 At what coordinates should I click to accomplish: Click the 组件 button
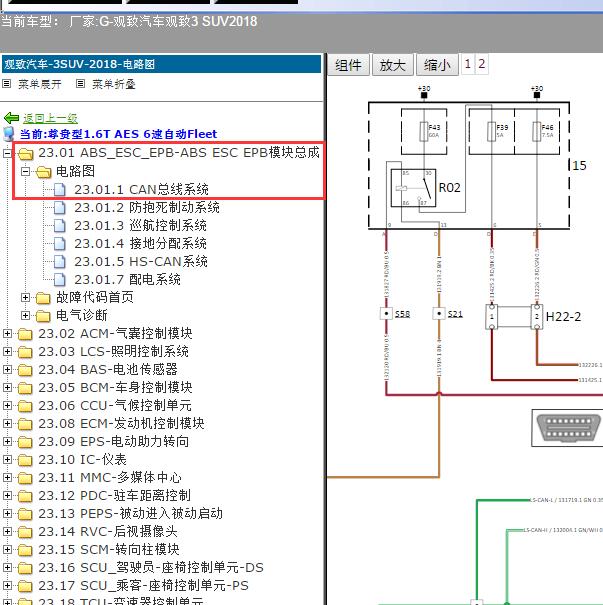point(348,65)
